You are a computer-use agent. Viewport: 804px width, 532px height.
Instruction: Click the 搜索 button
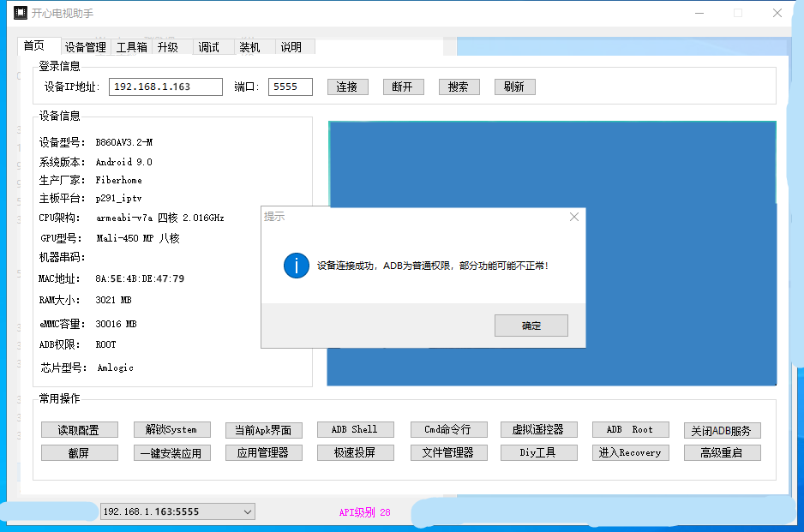(x=459, y=87)
